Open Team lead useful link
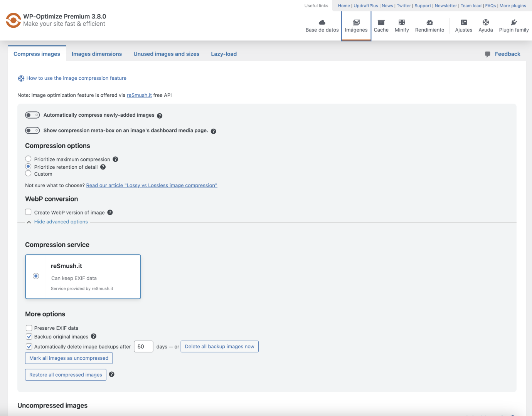The image size is (532, 416). click(x=471, y=6)
